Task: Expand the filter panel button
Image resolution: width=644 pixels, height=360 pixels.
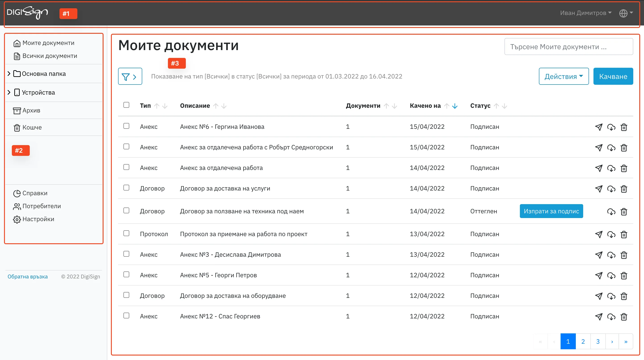Action: [x=130, y=76]
